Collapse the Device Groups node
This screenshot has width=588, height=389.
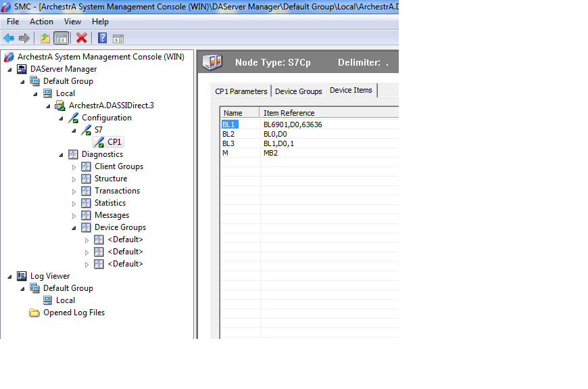click(x=74, y=228)
